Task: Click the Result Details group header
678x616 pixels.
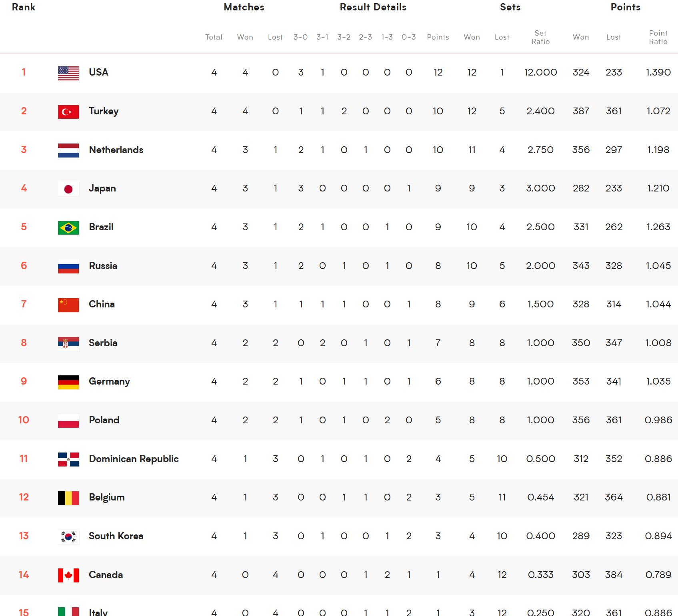Action: pyautogui.click(x=373, y=7)
